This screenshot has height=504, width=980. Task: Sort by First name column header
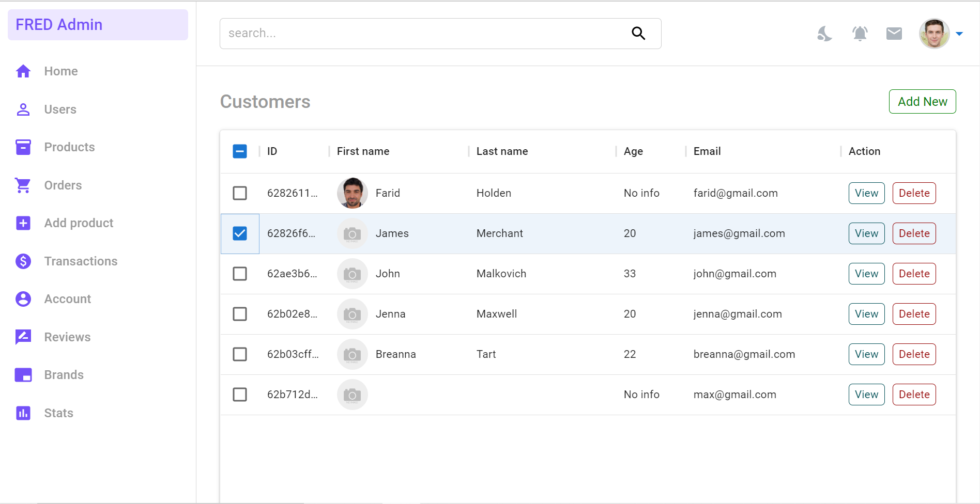(x=363, y=151)
